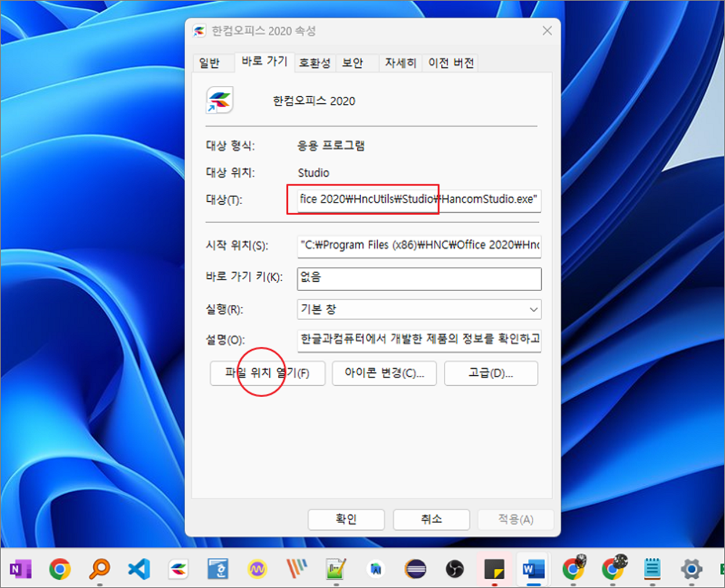
Task: Open the blue notepad taskbar icon
Action: 652,569
